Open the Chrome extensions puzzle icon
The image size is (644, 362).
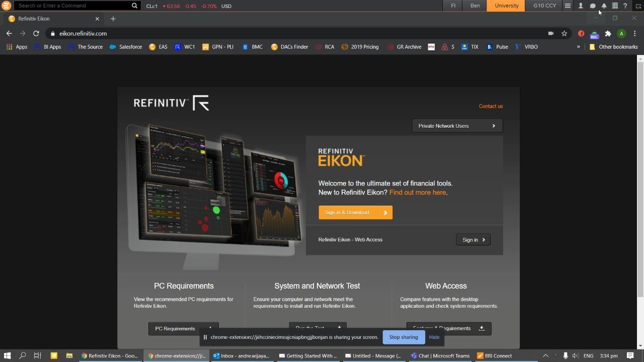[x=608, y=33]
